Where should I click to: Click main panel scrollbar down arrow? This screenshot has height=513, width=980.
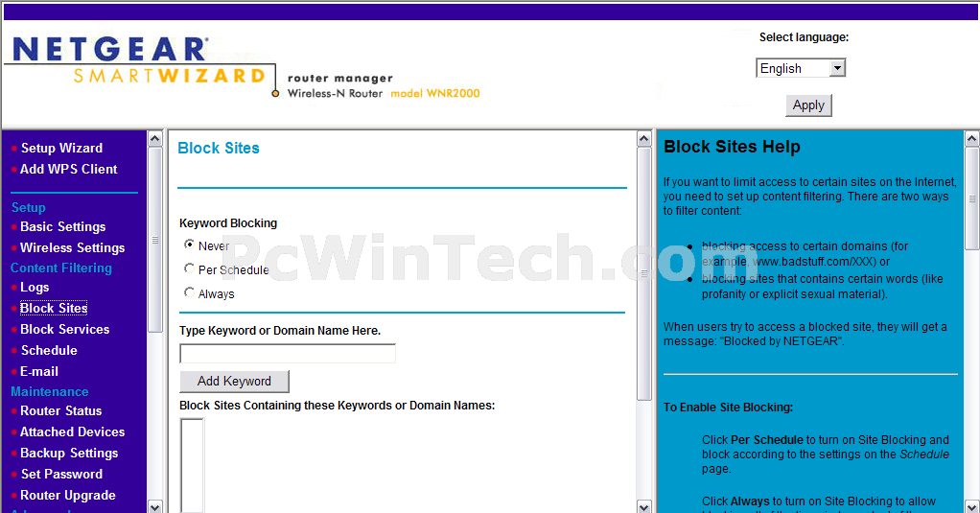644,506
